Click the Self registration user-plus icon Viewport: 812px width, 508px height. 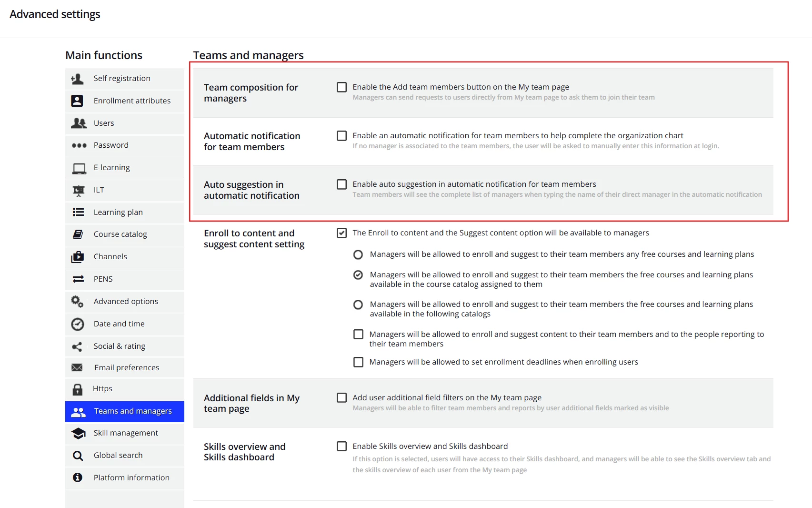click(x=77, y=79)
